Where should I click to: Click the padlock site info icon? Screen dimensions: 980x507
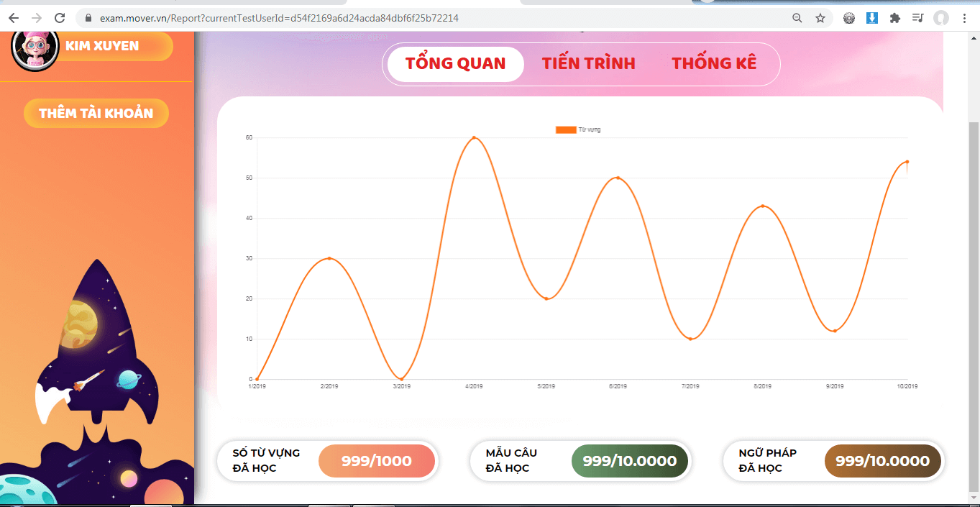click(x=89, y=18)
